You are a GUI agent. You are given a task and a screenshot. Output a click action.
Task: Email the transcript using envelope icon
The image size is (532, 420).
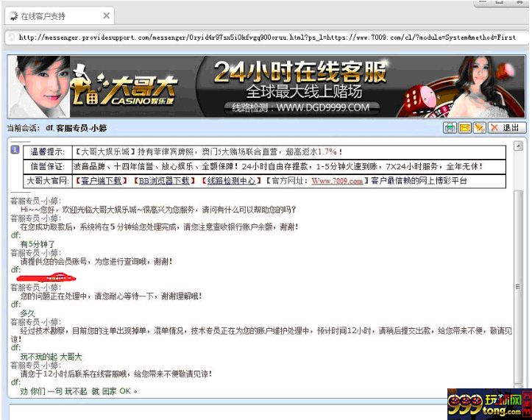click(x=464, y=128)
